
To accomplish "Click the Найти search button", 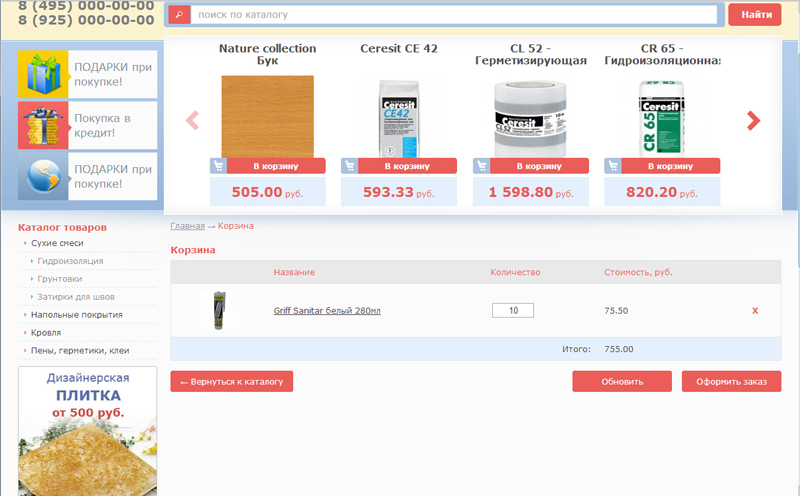I will pos(755,15).
